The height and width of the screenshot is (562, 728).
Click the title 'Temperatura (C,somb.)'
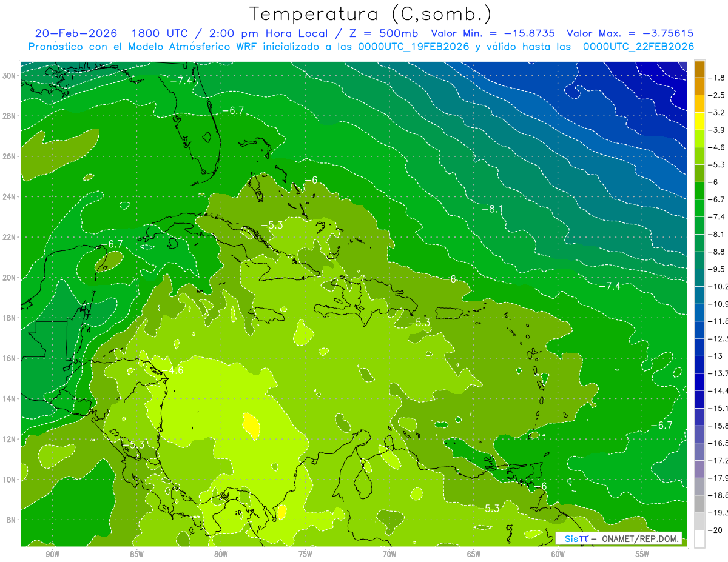370,15
